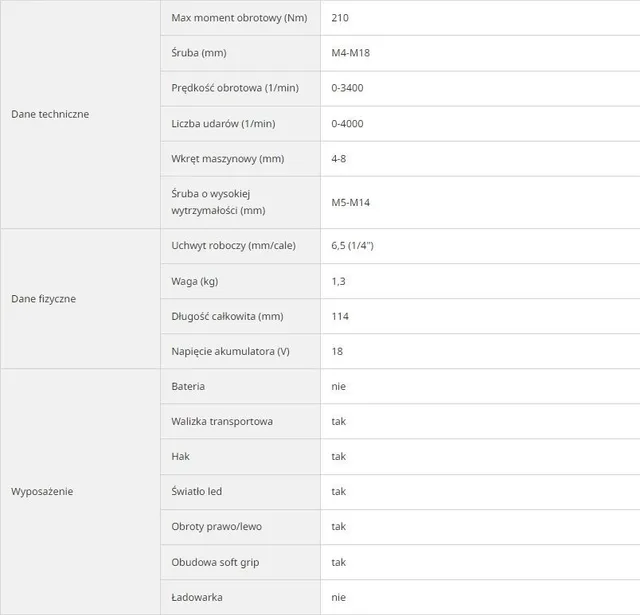This screenshot has height=615, width=640.
Task: Click the Uchwyt roboczy (mm/cale) label
Action: coord(233,246)
